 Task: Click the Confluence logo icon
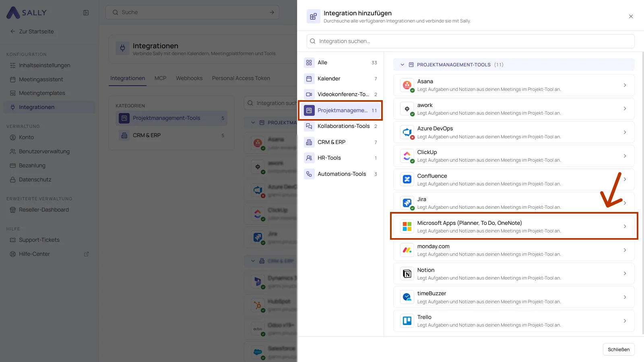click(407, 179)
